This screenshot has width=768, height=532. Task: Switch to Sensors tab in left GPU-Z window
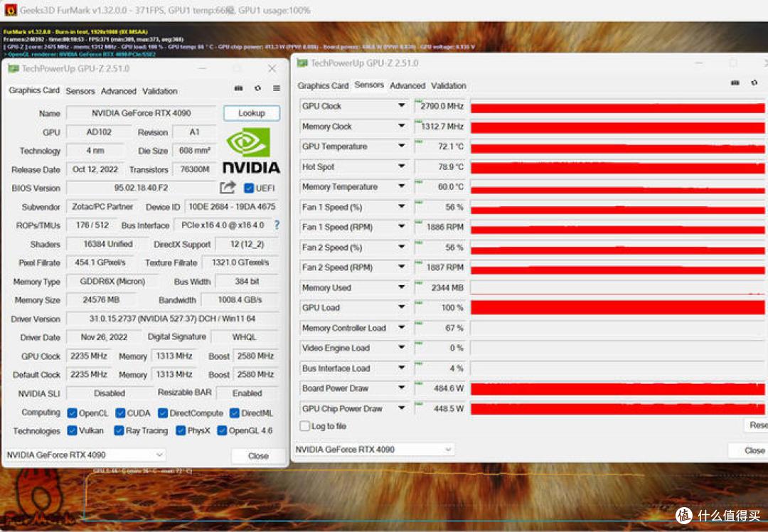pos(80,91)
